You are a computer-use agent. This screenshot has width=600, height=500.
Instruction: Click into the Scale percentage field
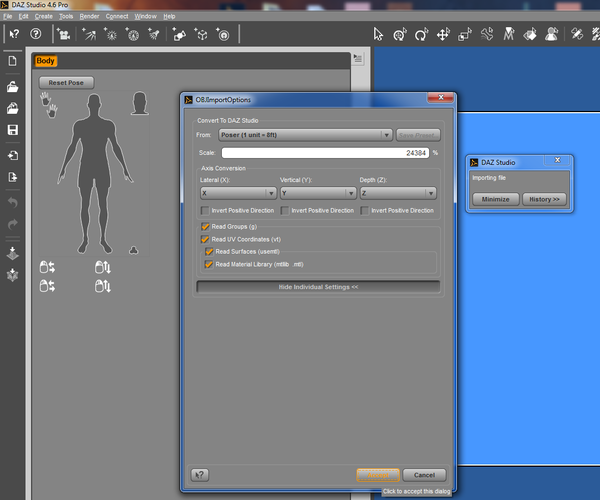(x=325, y=153)
